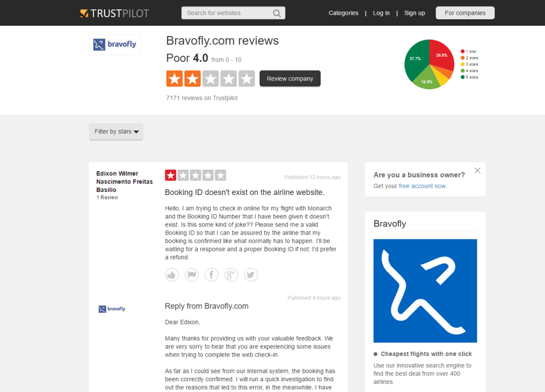Viewport: 545px width, 392px height.
Task: Click large blue Bravofly logo image
Action: (x=425, y=291)
